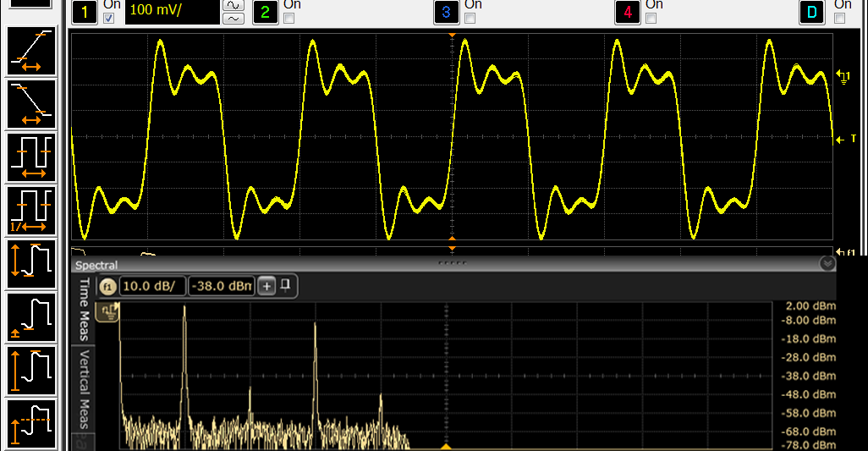The height and width of the screenshot is (451, 868).
Task: Select the V top dashed-line measurement icon
Action: click(x=31, y=423)
